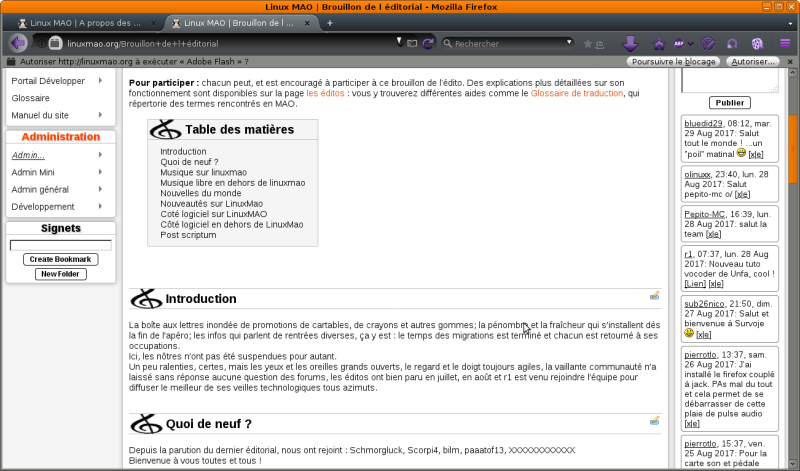Screen dimensions: 800x471
Task: Go to 'Coté logiciel sur LinuxMAO' entry
Action: pyautogui.click(x=214, y=214)
